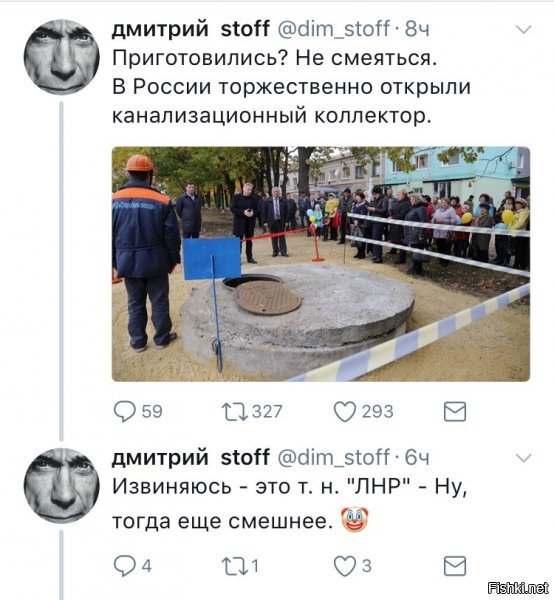Open profile avatar of second tweet
This screenshot has height=600, width=554.
pos(62,486)
